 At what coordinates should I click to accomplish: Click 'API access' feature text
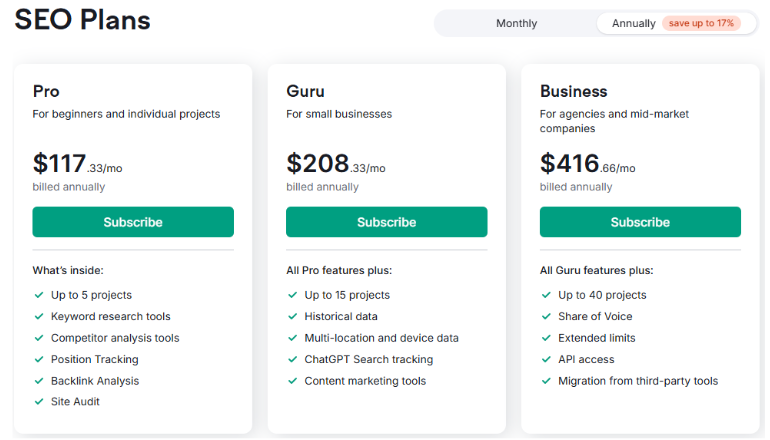[x=586, y=359]
